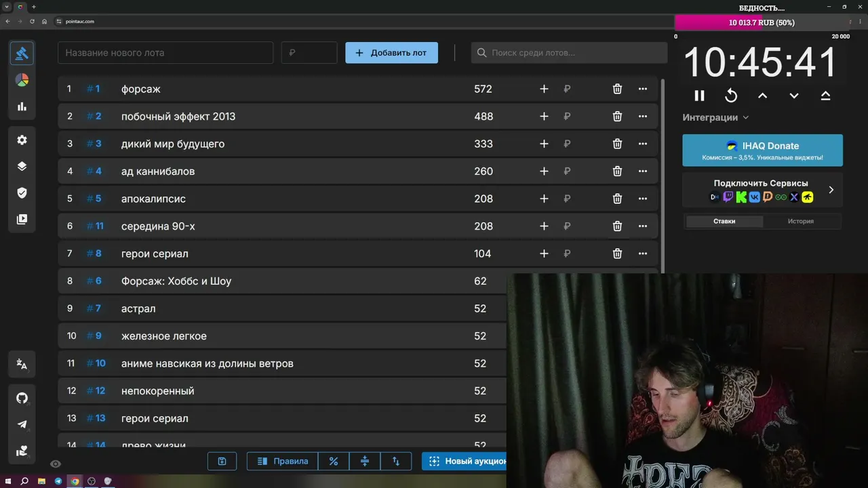Open OBS Studio from the taskbar
The width and height of the screenshot is (868, 488).
92,481
